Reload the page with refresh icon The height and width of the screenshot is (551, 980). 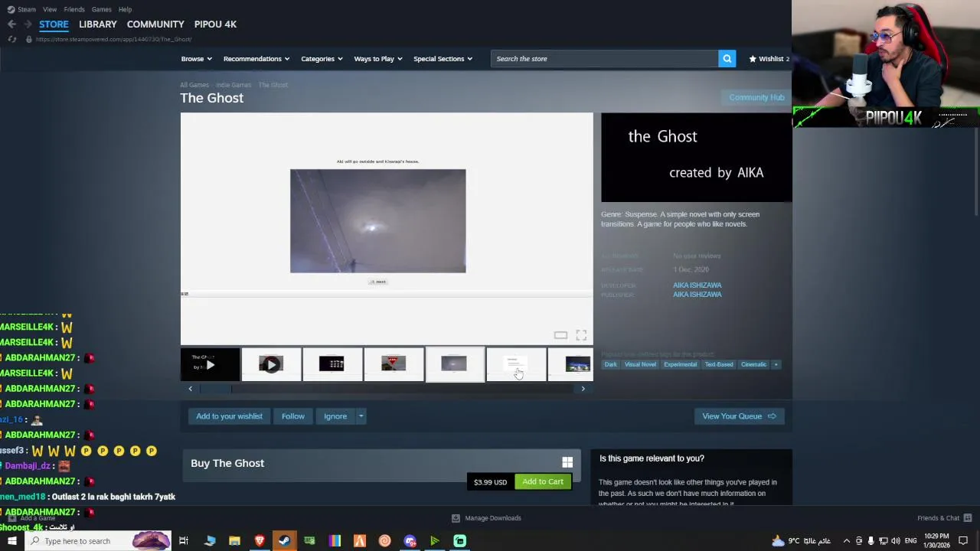pyautogui.click(x=11, y=39)
